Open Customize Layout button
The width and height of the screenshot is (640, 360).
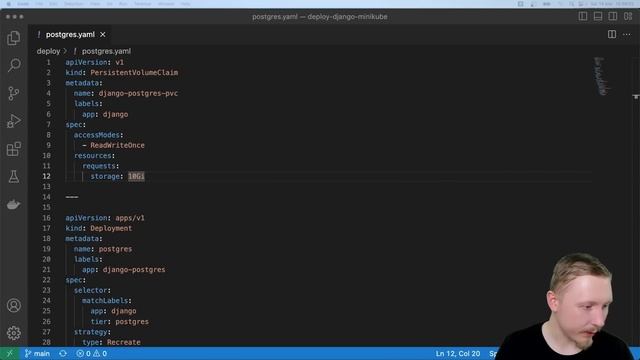(x=628, y=16)
